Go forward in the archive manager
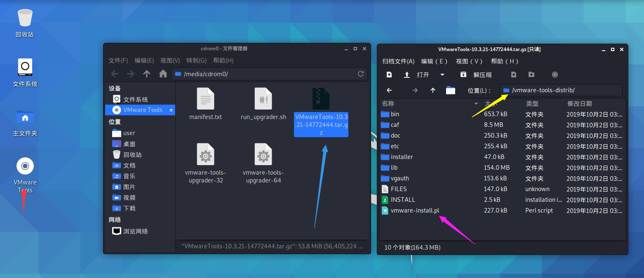 (415, 90)
